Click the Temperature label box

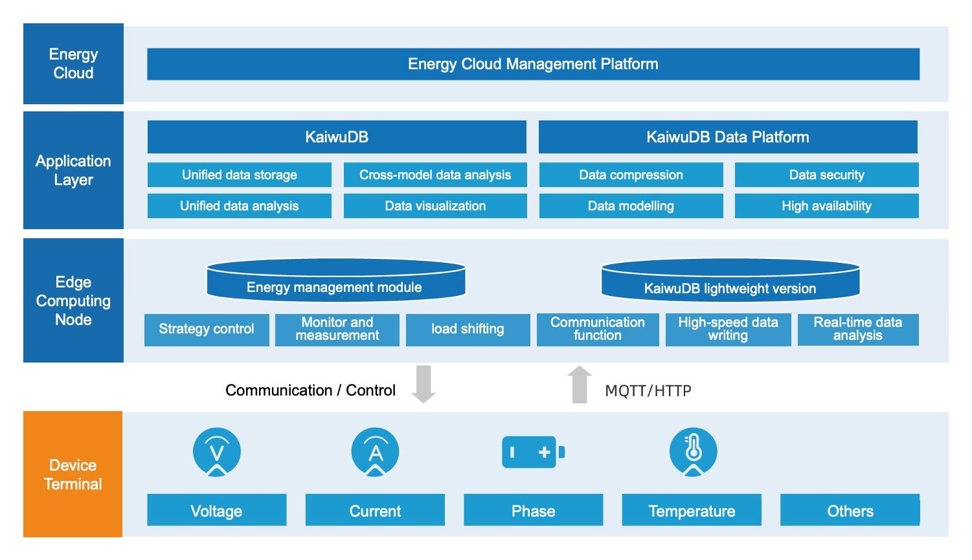pos(692,510)
